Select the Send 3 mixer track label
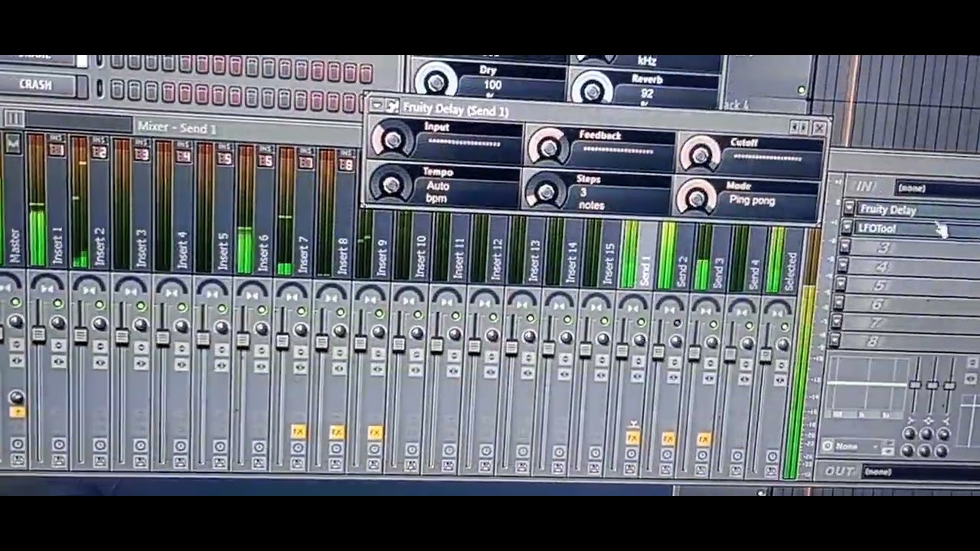 (717, 272)
